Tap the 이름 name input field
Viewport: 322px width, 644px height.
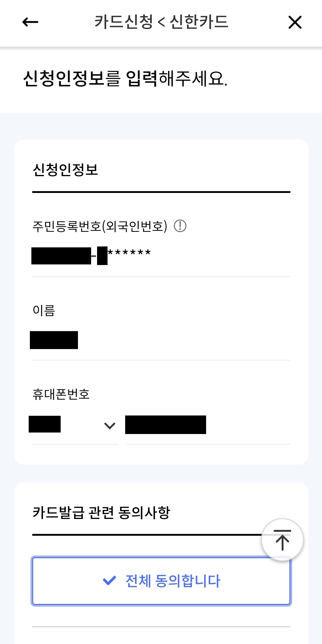(119, 339)
